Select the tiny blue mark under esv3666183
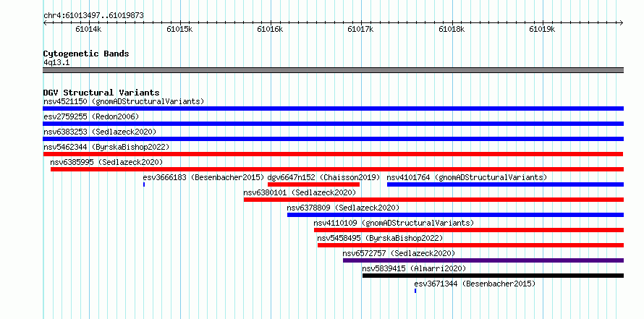 click(144, 184)
